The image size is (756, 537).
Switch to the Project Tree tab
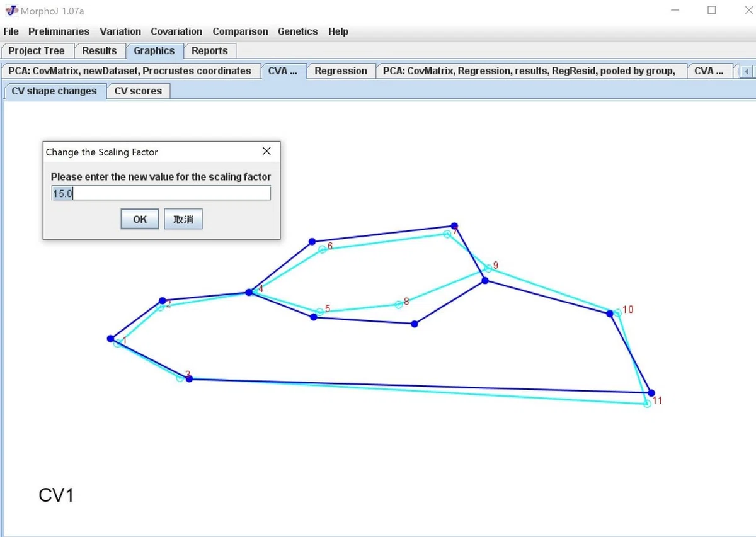pyautogui.click(x=37, y=51)
